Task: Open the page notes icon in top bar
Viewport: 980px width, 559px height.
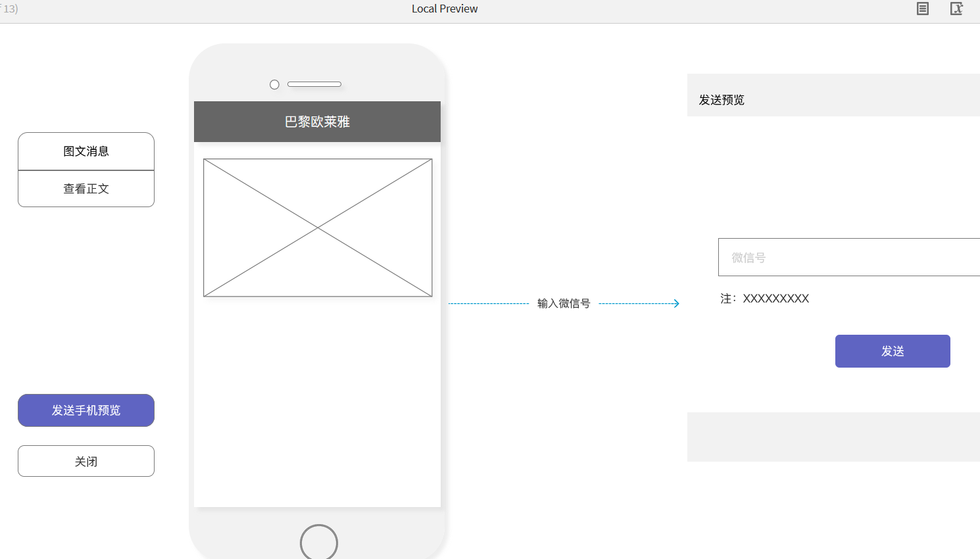Action: pyautogui.click(x=923, y=9)
